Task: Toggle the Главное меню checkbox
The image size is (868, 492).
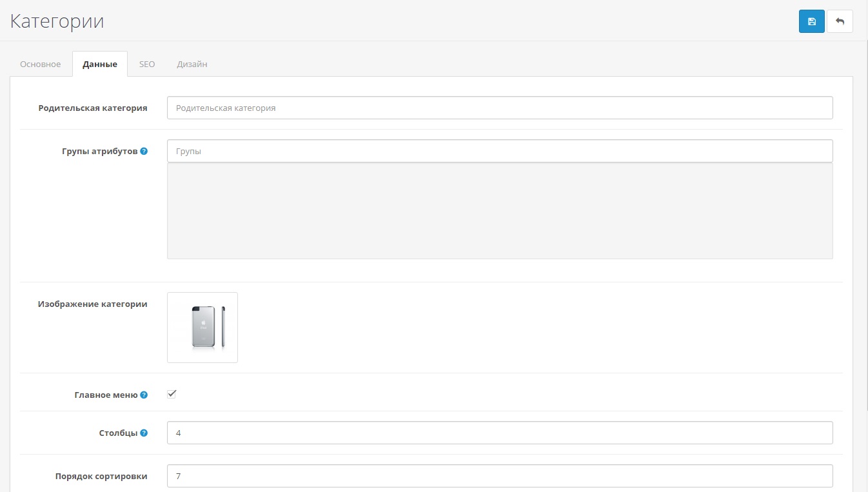Action: [172, 394]
